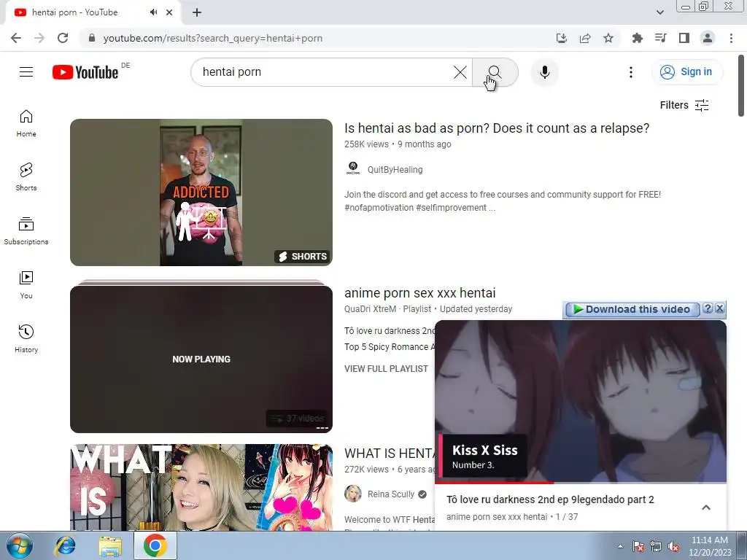The image size is (747, 560).
Task: Clear the search box with X icon
Action: [460, 72]
